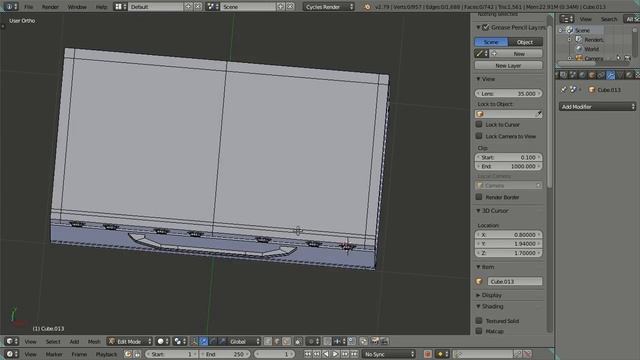Image resolution: width=640 pixels, height=360 pixels.
Task: Click the pin icon in properties breadcrumb
Action: click(564, 89)
